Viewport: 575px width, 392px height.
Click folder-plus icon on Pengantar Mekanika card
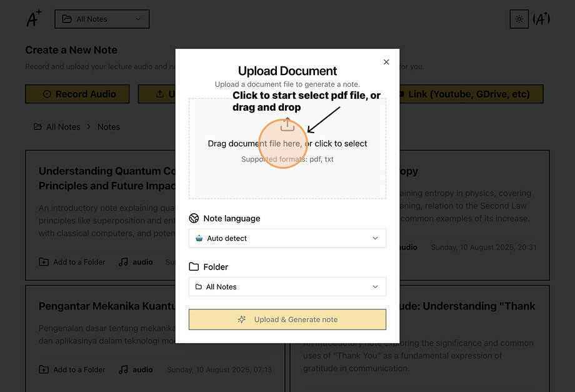click(x=44, y=369)
